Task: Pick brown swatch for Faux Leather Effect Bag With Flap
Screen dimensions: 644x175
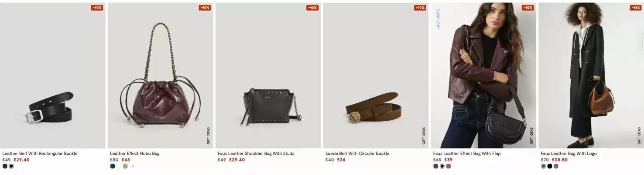Action: pyautogui.click(x=435, y=166)
